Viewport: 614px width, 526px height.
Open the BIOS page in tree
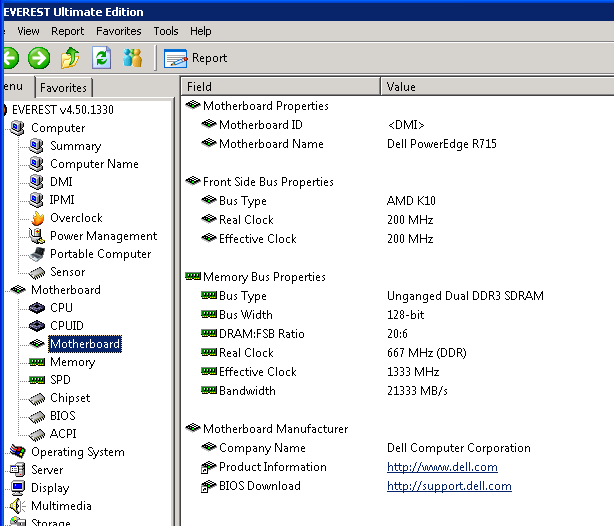63,416
